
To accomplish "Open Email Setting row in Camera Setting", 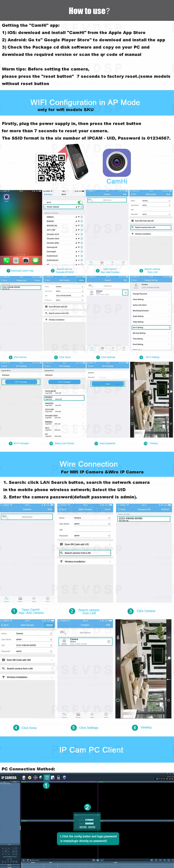I will (151, 344).
